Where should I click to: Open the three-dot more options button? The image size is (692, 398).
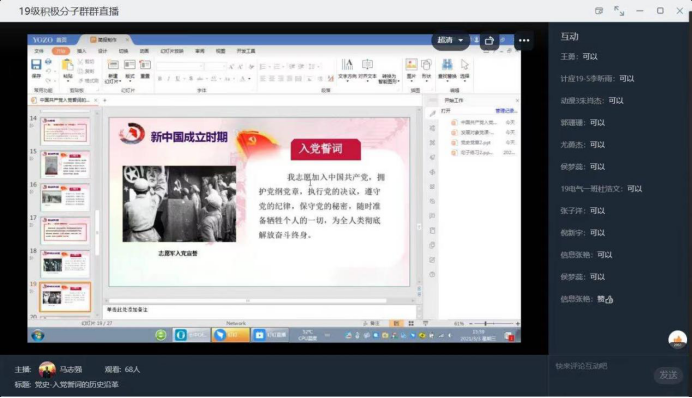coord(524,41)
